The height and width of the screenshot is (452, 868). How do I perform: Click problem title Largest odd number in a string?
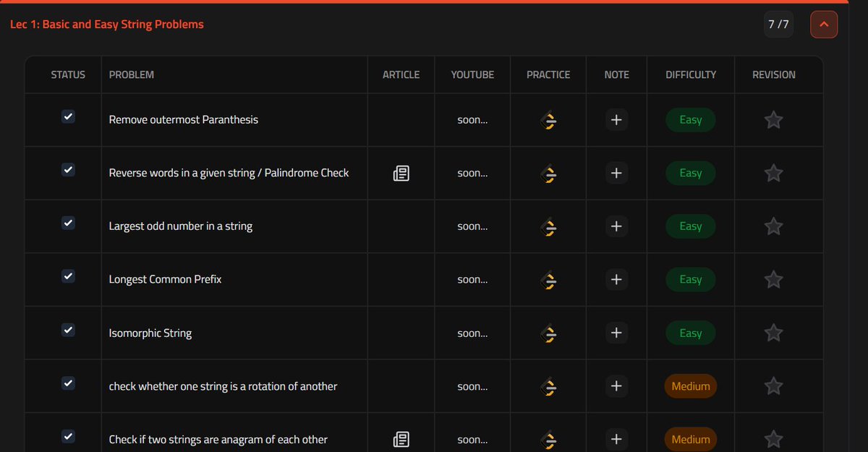(x=181, y=226)
